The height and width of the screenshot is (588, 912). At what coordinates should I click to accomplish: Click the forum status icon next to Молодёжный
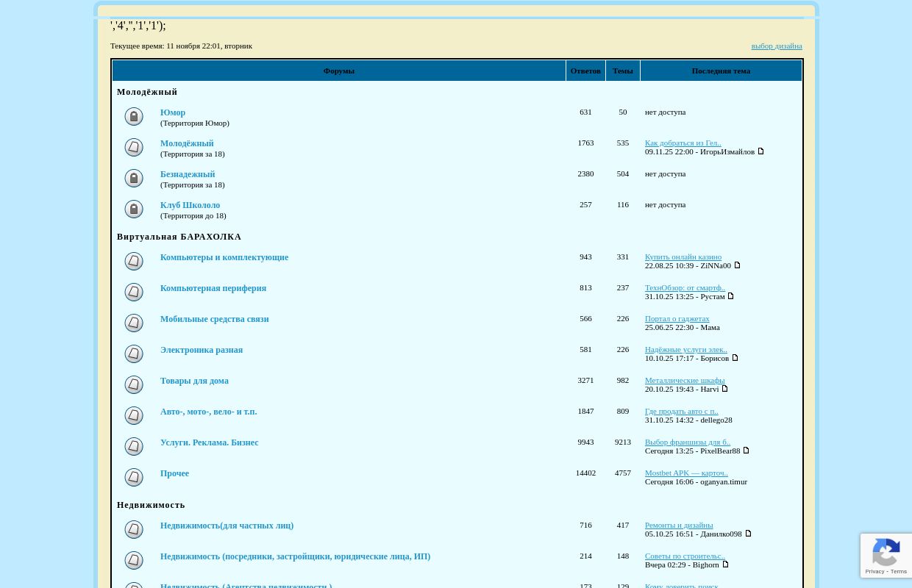point(134,148)
